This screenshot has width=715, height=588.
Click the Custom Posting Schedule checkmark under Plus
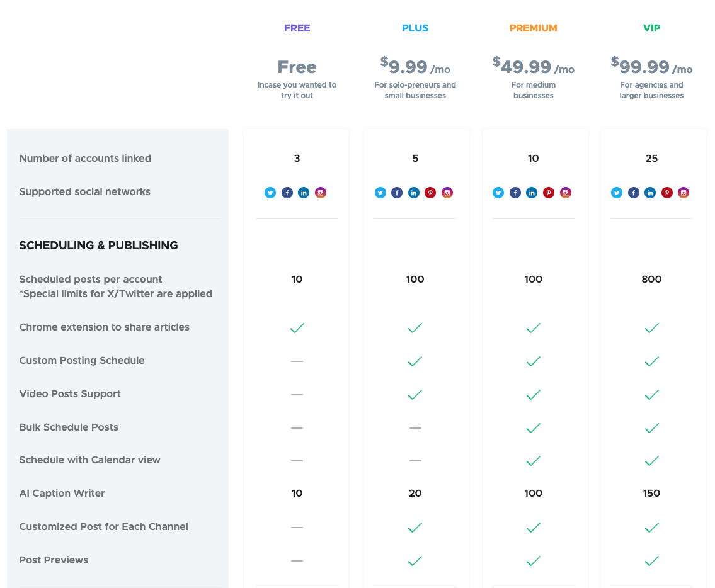tap(415, 361)
